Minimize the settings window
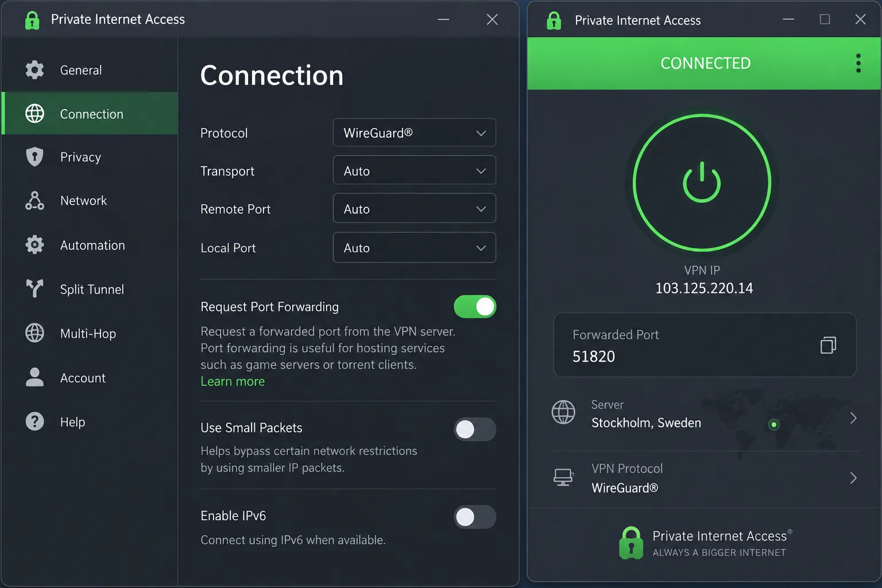Viewport: 882px width, 588px height. click(443, 20)
